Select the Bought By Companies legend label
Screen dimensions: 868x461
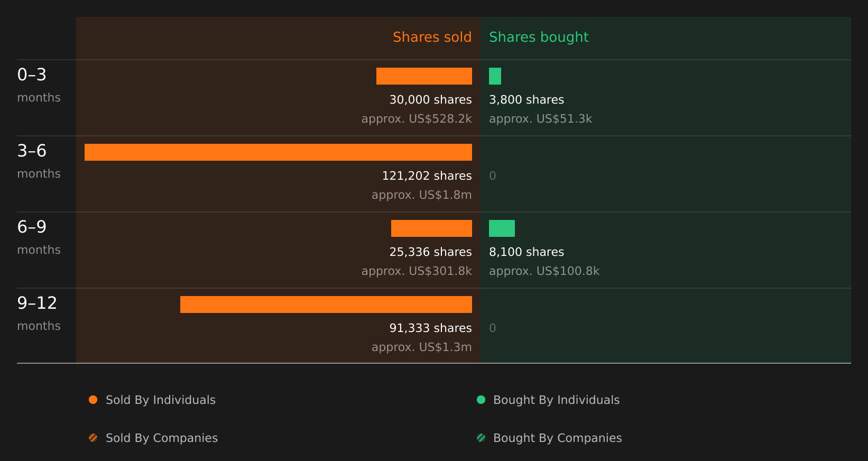click(x=558, y=438)
